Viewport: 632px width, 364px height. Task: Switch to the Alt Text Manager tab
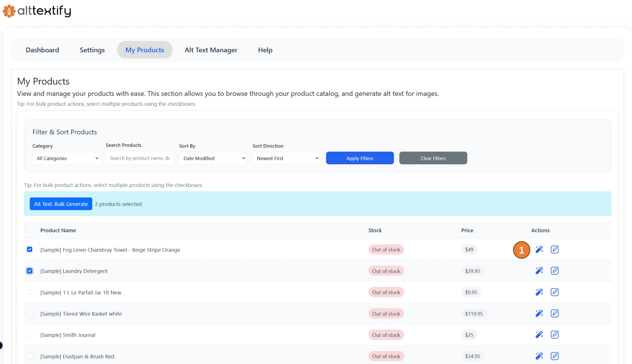pyautogui.click(x=211, y=50)
